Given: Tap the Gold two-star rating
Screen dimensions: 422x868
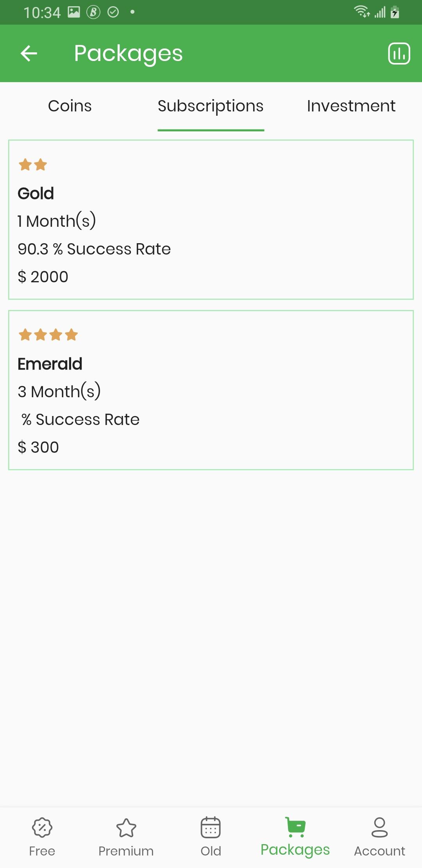Looking at the screenshot, I should 33,165.
